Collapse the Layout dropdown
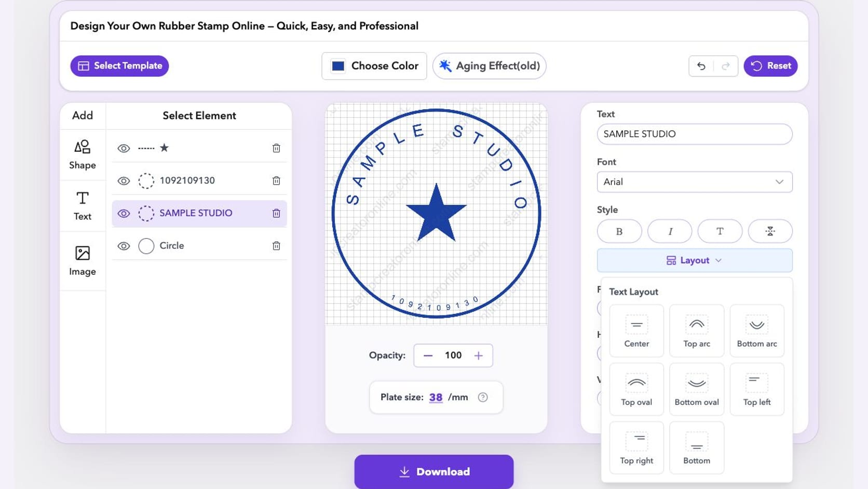The height and width of the screenshot is (489, 868). (x=695, y=260)
